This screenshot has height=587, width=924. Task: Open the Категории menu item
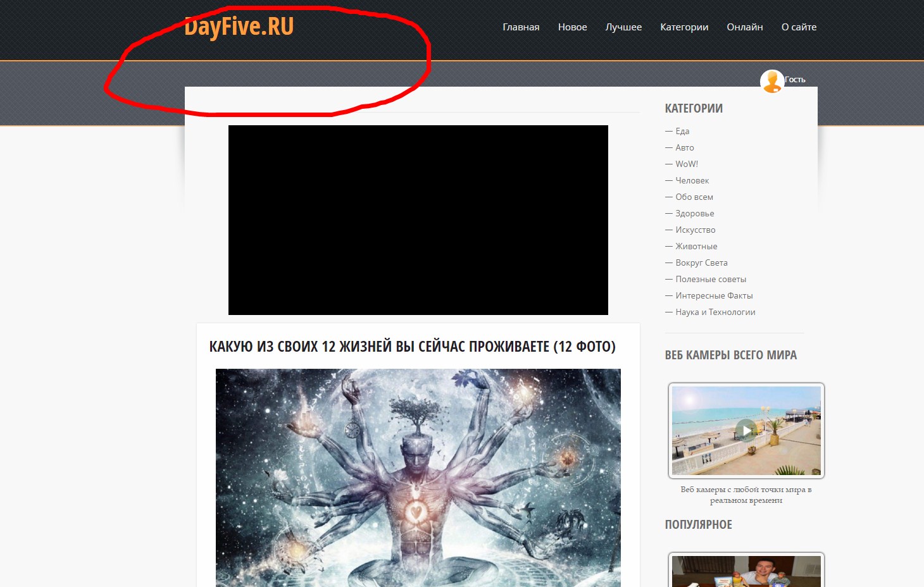tap(684, 27)
